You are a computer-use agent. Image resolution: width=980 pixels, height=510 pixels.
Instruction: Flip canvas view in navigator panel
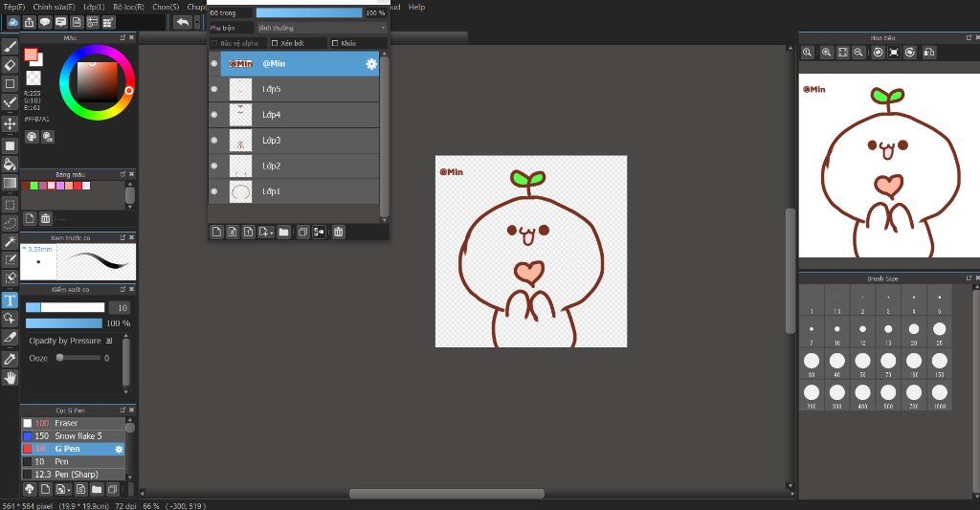coord(929,53)
